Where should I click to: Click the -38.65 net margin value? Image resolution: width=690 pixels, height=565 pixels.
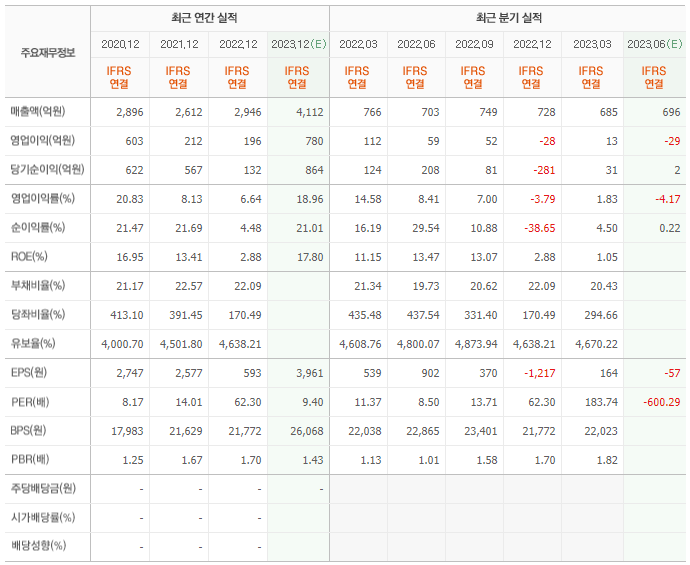pos(540,228)
